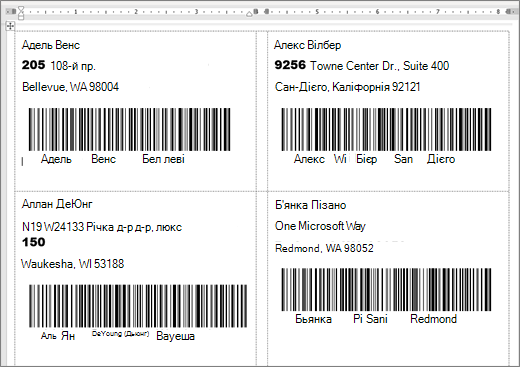
Task: Click the name "Аллан ДеЮнг"
Action: point(57,204)
